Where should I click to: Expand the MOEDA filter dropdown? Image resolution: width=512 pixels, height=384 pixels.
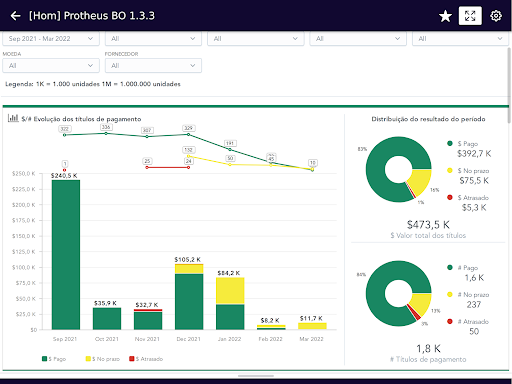coord(51,66)
